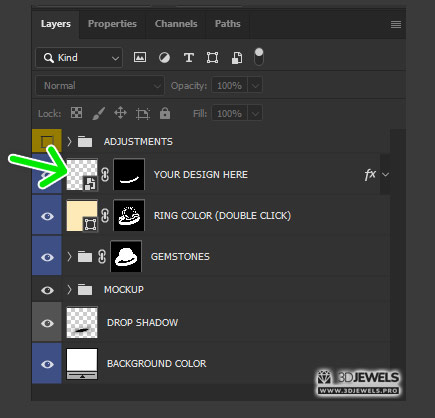Click the layers panel vertical scrollbar

[398, 256]
